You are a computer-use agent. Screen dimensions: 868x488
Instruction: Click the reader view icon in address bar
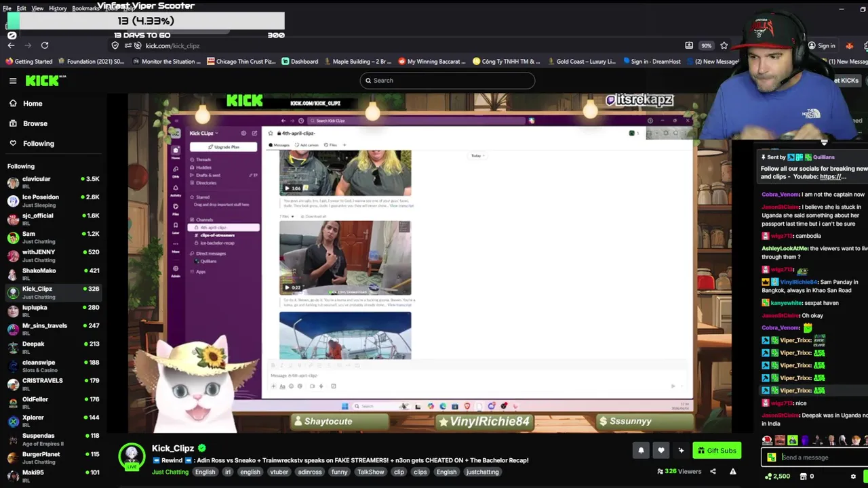[x=689, y=45]
